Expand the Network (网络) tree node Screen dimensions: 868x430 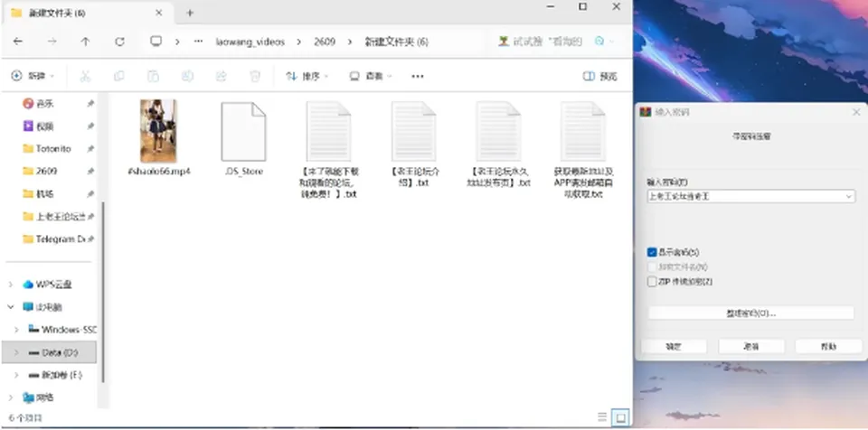pos(11,397)
